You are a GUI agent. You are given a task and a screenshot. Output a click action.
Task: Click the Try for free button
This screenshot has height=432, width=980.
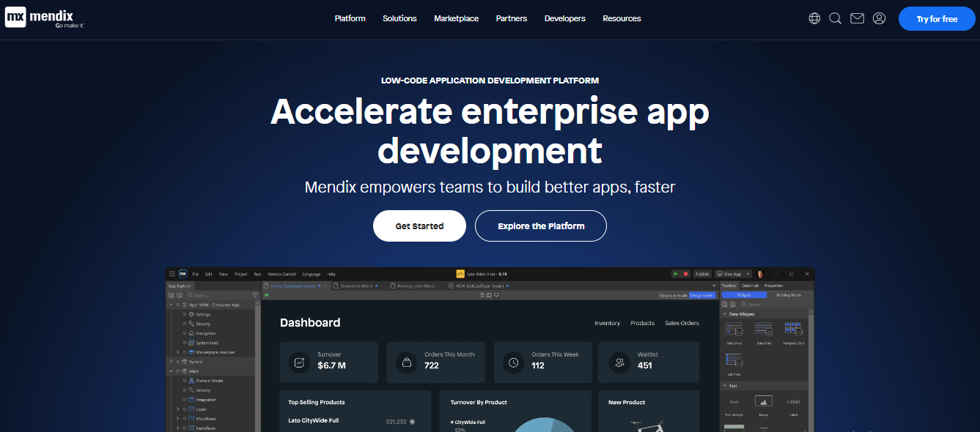[937, 19]
